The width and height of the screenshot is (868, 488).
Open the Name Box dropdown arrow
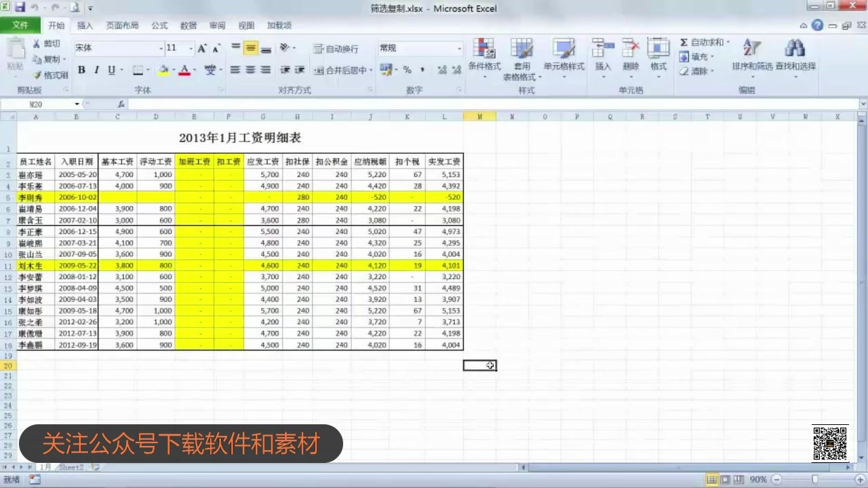tap(77, 104)
